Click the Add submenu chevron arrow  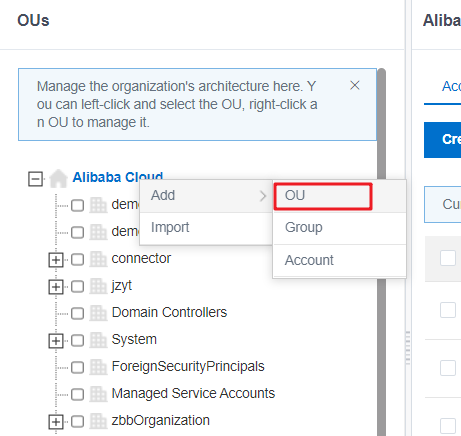pyautogui.click(x=263, y=196)
